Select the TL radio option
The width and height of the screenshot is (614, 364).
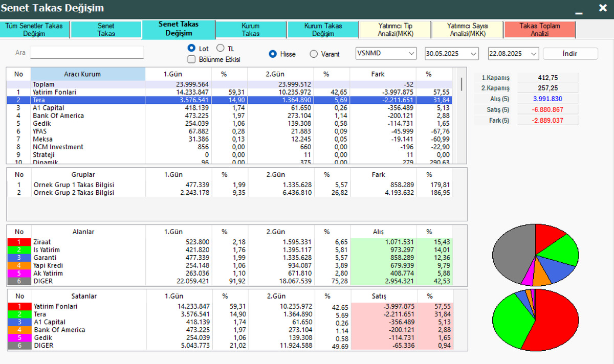tap(221, 48)
